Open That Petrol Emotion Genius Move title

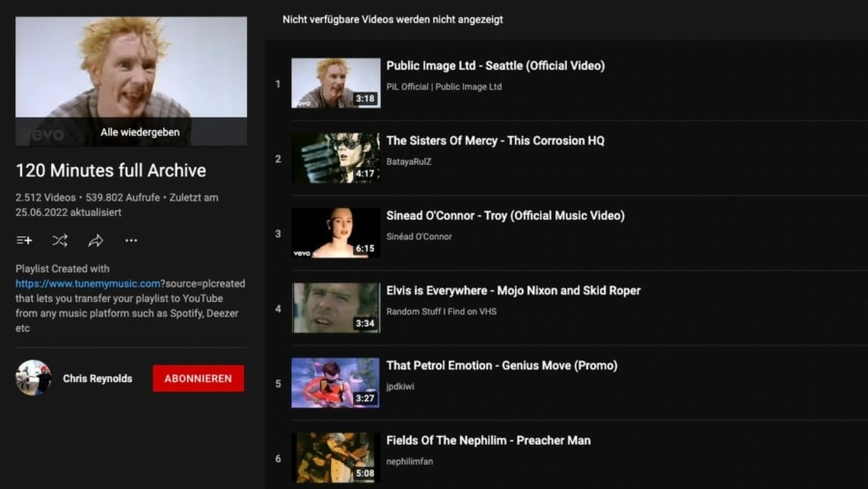pos(502,366)
